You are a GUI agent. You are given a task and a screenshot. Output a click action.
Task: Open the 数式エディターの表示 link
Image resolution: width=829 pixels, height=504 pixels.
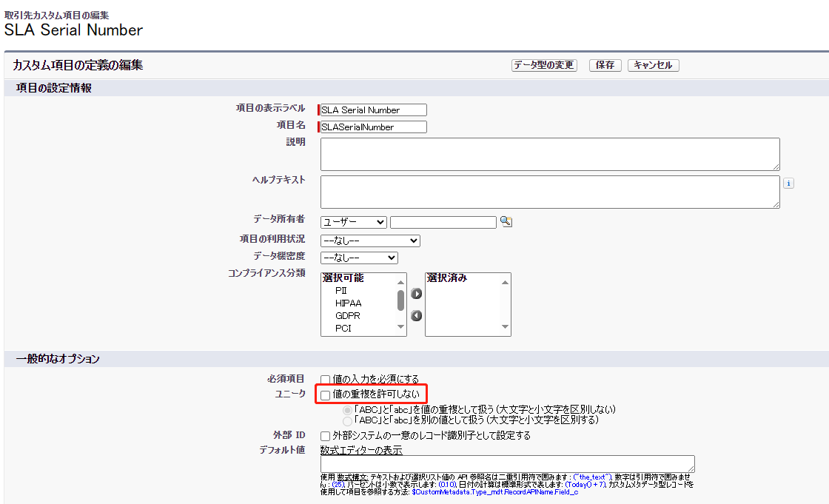coord(361,450)
